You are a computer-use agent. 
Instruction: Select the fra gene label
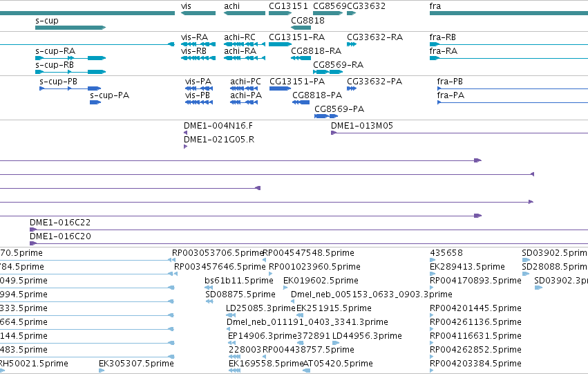pos(435,6)
